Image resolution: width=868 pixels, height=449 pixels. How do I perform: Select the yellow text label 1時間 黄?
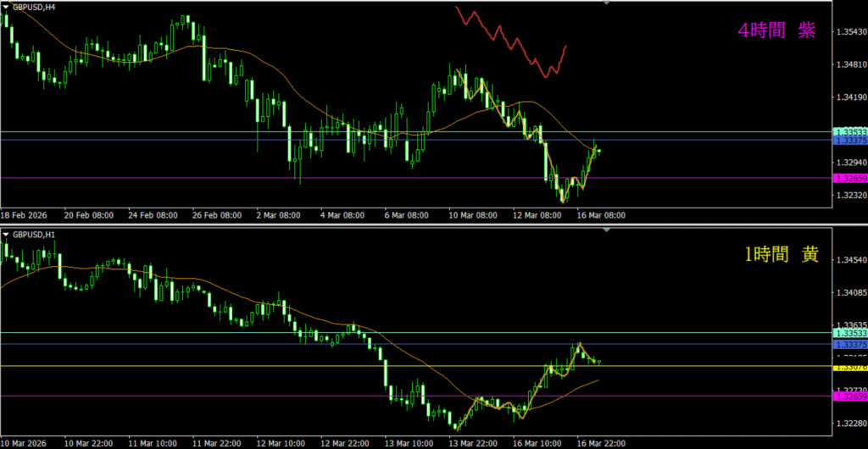point(781,255)
